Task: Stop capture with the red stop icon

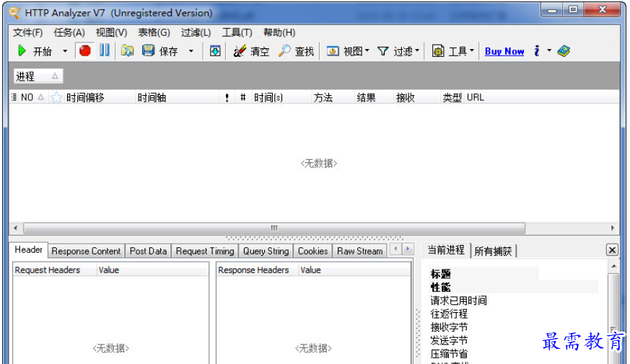Action: pyautogui.click(x=84, y=51)
